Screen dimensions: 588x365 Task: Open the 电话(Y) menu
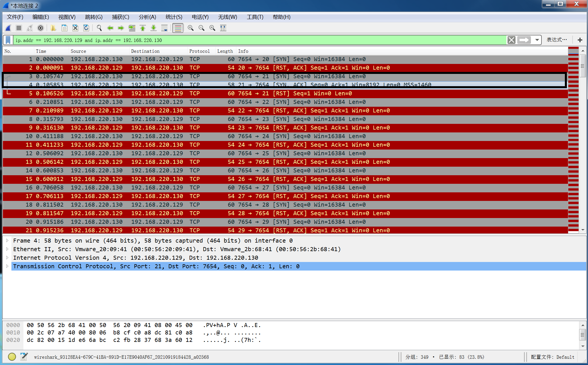tap(200, 17)
